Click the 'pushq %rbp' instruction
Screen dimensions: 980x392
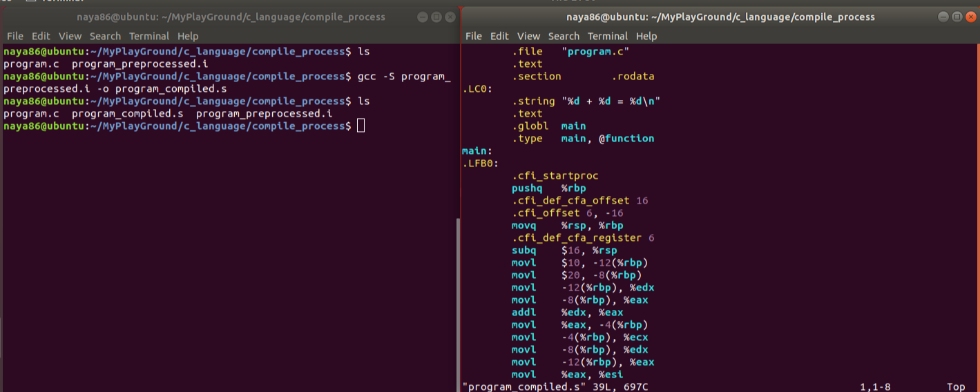(548, 188)
